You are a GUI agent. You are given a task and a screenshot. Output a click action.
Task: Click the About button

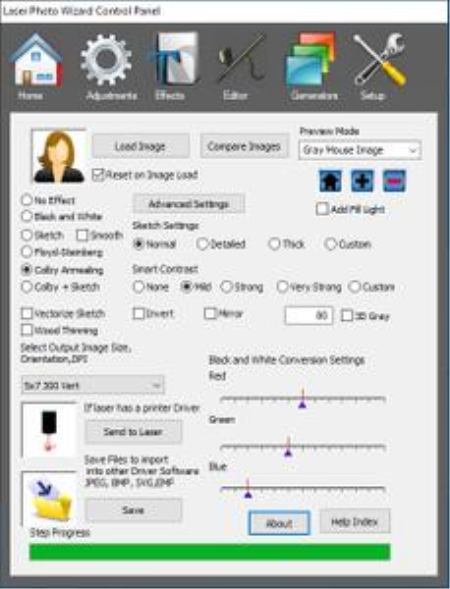tap(279, 523)
